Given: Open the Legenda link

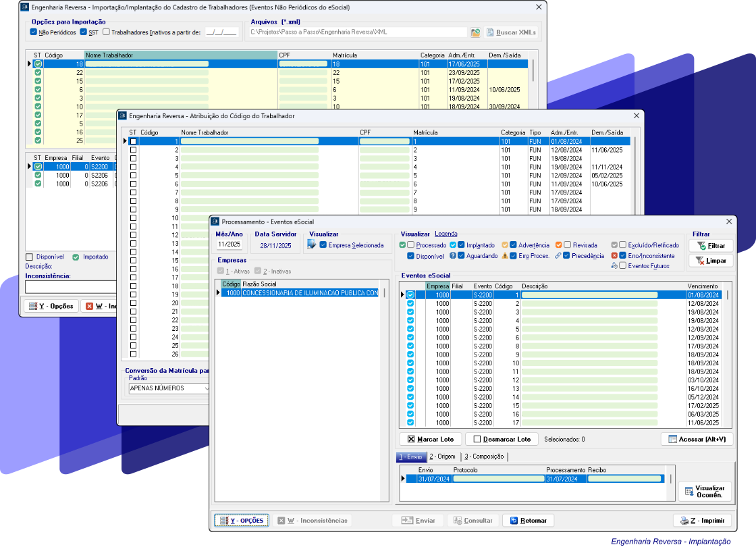Looking at the screenshot, I should (x=446, y=234).
